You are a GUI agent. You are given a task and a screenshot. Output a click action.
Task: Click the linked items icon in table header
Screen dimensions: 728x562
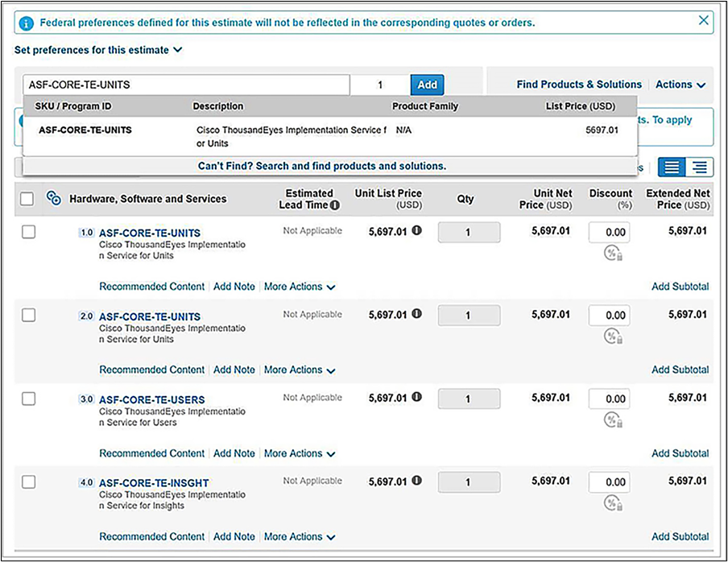pyautogui.click(x=54, y=198)
